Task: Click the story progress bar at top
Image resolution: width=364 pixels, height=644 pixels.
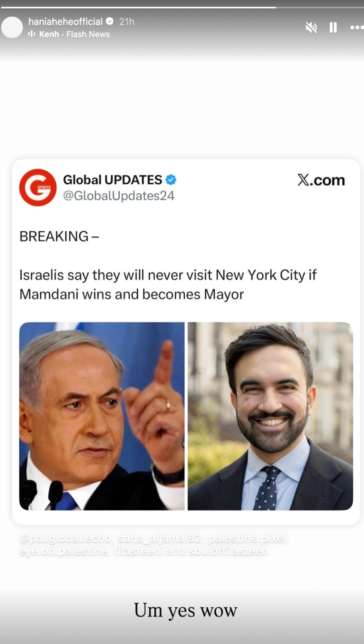Action: click(x=182, y=7)
